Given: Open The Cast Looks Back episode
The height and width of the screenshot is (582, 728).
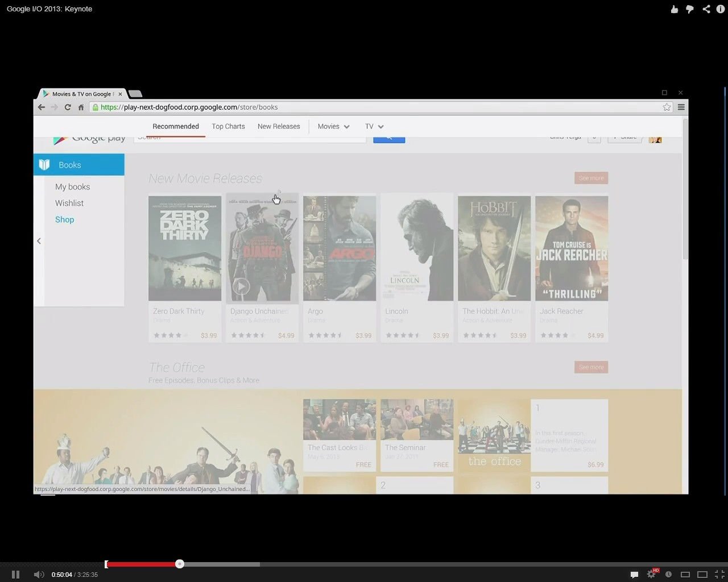Looking at the screenshot, I should tap(340, 435).
